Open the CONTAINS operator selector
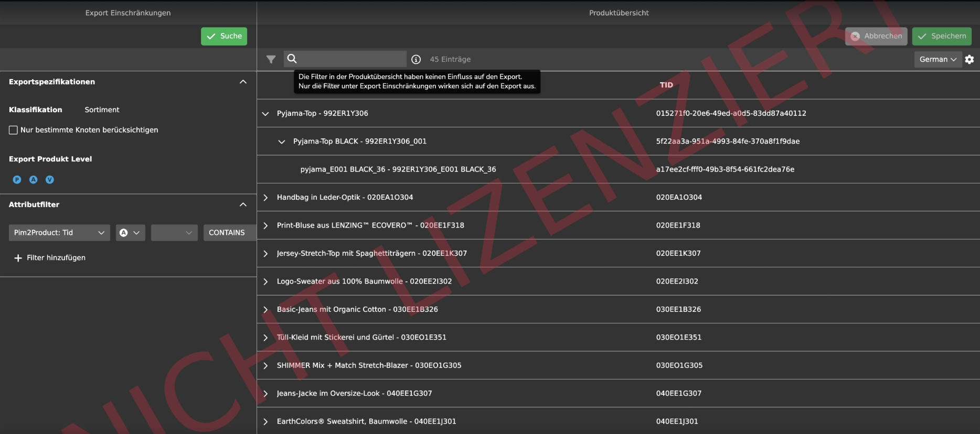This screenshot has height=434, width=980. [x=227, y=233]
